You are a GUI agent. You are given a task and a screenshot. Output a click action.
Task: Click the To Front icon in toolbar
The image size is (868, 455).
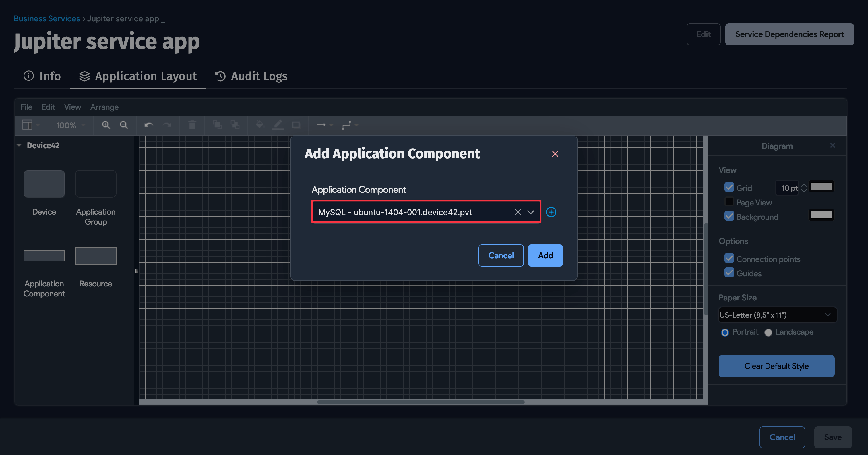tap(217, 125)
